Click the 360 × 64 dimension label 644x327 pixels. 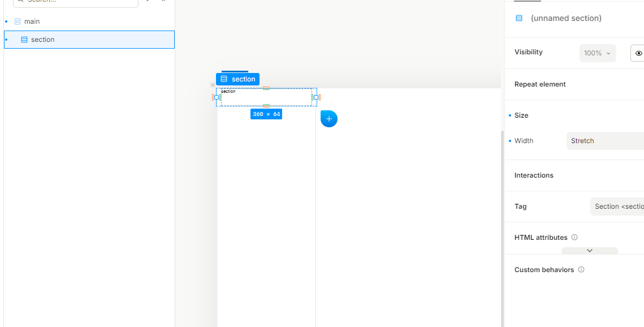point(266,114)
